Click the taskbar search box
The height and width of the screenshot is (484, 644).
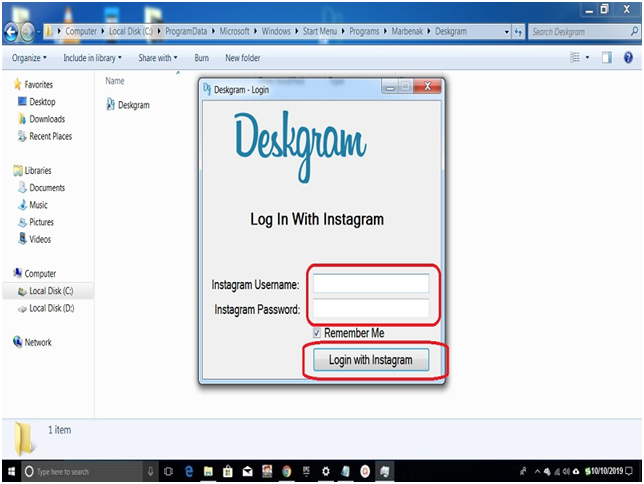(x=82, y=472)
